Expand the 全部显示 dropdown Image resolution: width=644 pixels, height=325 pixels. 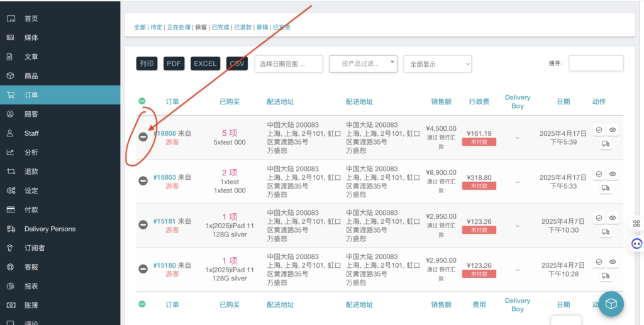click(x=437, y=64)
